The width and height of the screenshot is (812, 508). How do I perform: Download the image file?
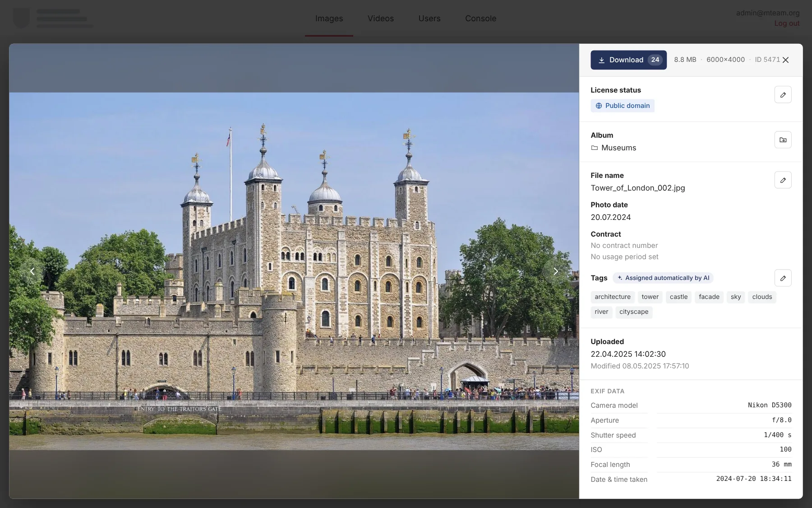(x=628, y=60)
